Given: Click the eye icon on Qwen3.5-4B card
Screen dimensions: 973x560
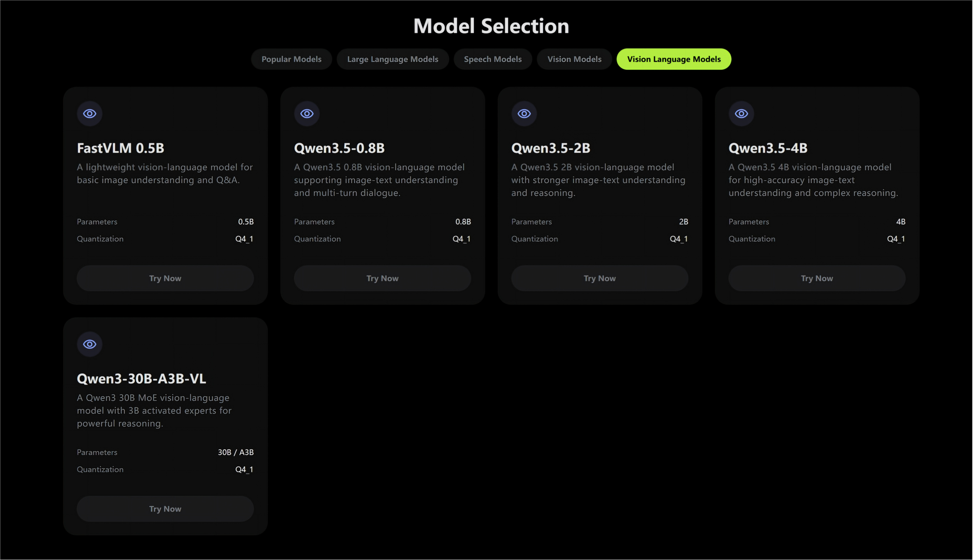Looking at the screenshot, I should click(741, 113).
